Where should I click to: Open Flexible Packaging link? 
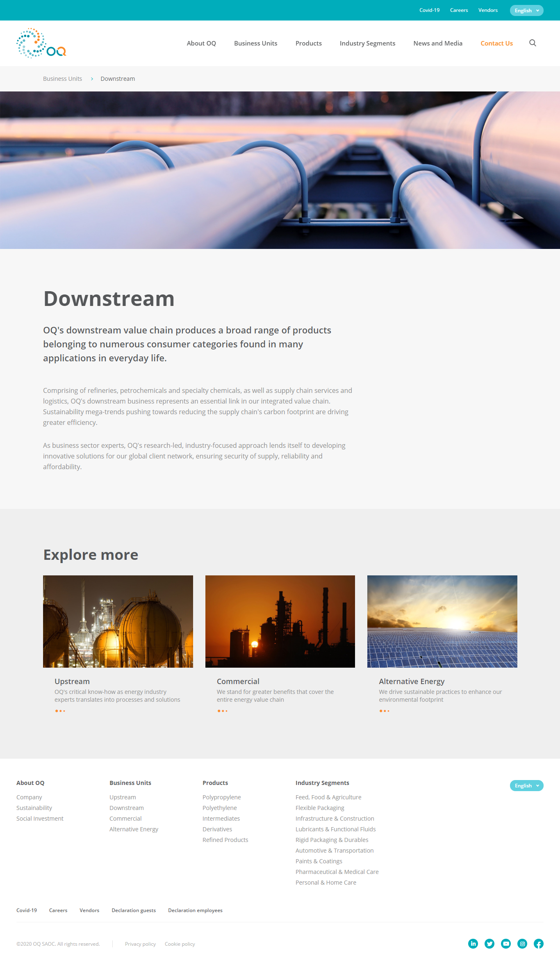[x=320, y=808]
